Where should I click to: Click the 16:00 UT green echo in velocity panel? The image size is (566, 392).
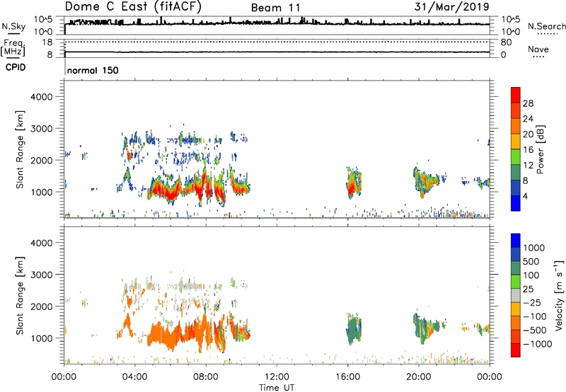tap(354, 329)
